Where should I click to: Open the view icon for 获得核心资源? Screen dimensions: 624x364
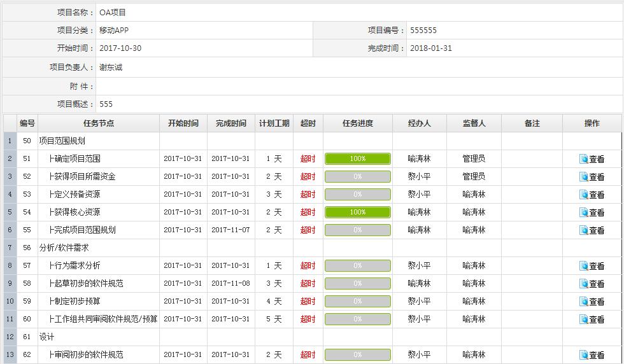584,213
